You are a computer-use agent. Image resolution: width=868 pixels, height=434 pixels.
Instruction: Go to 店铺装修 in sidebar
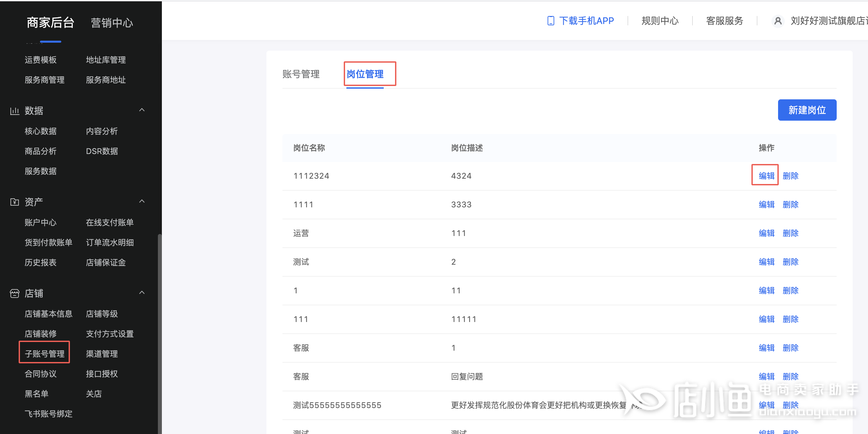(40, 334)
